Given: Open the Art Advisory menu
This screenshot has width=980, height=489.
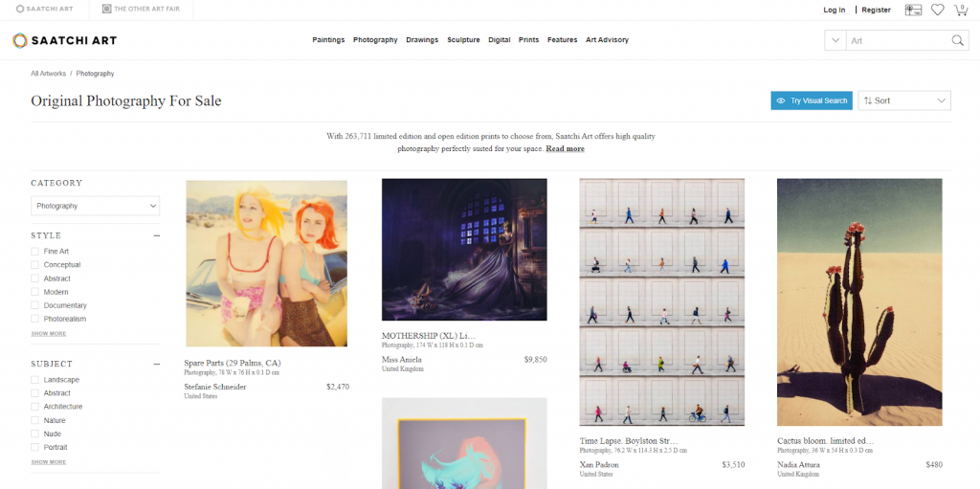Looking at the screenshot, I should click(607, 40).
